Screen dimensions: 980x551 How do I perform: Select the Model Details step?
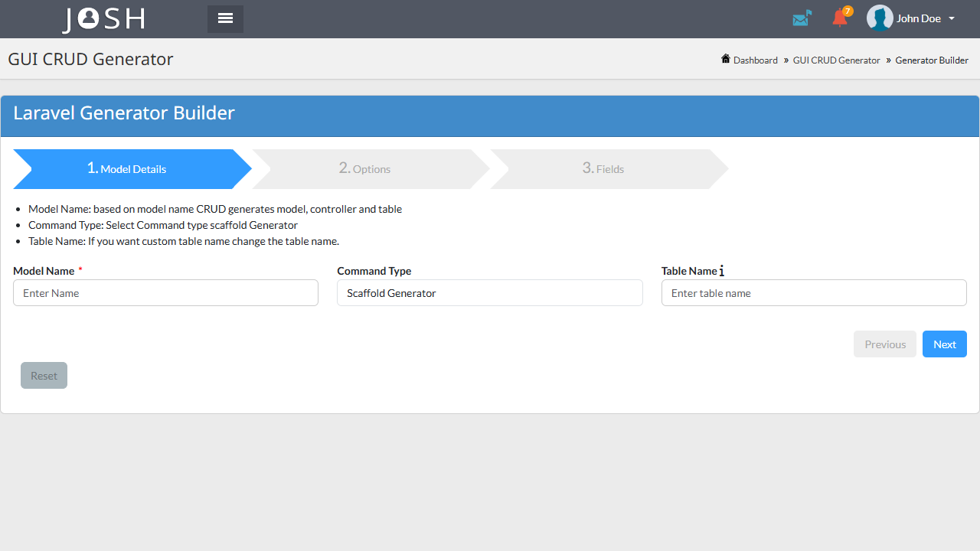(126, 168)
